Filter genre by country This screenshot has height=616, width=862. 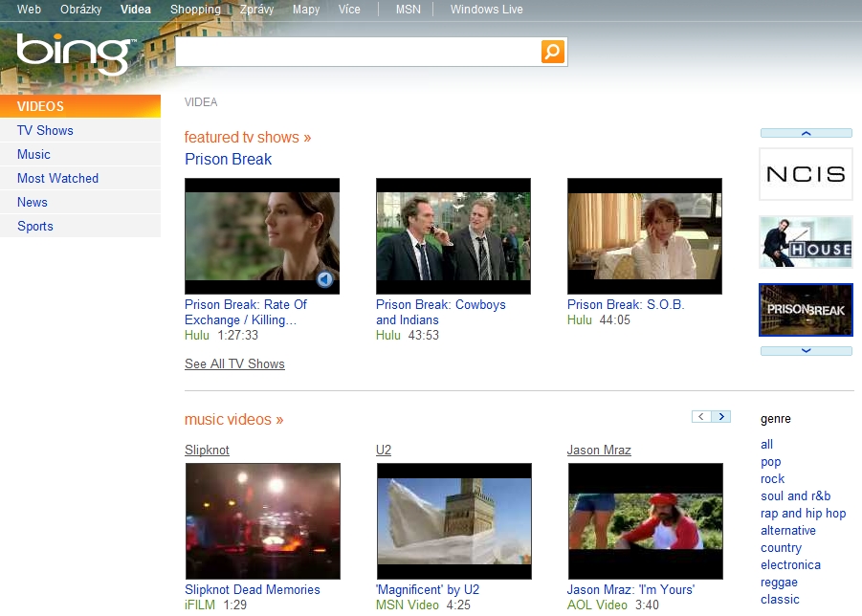click(782, 548)
